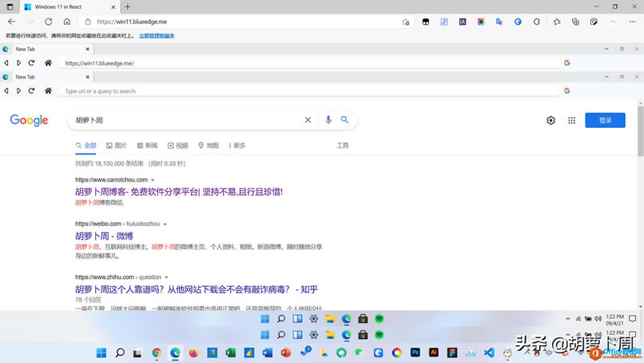This screenshot has height=363, width=644.
Task: Open Google settings gear icon
Action: click(x=551, y=121)
